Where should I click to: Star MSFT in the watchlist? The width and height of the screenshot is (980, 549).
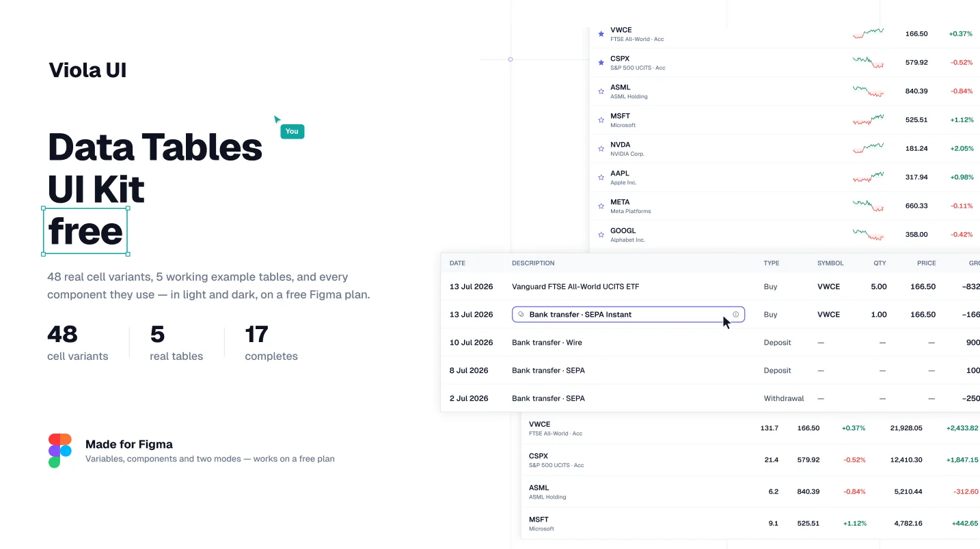(x=601, y=119)
